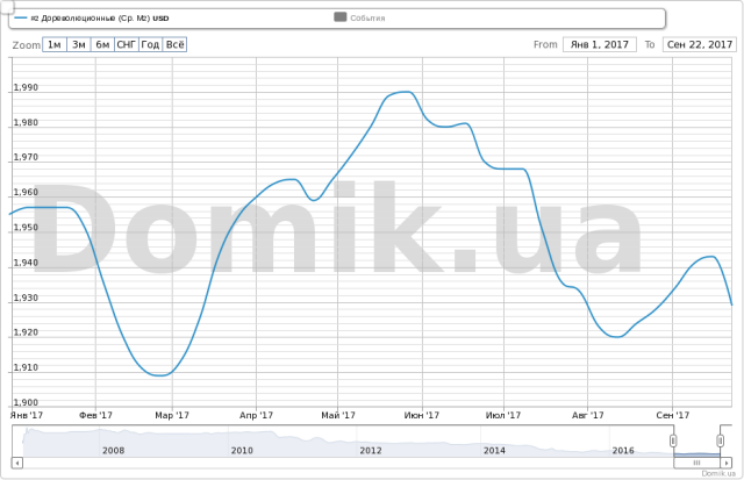Click 2016 in the navigator timeline
744x480 pixels.
(623, 450)
